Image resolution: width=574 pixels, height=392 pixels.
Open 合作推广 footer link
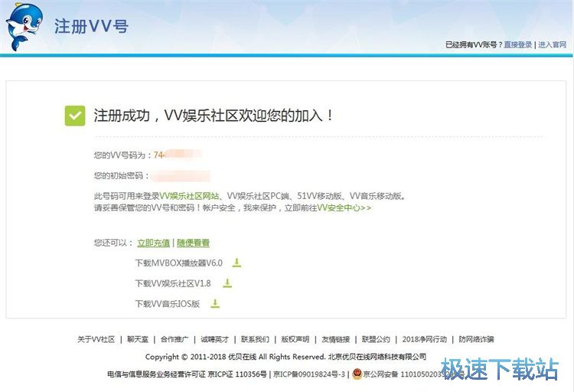[x=174, y=339]
